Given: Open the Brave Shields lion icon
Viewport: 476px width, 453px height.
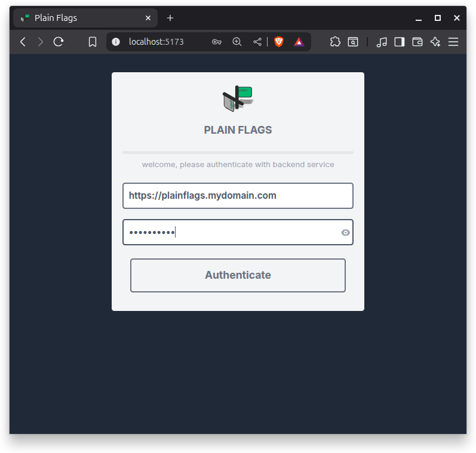Looking at the screenshot, I should 278,42.
